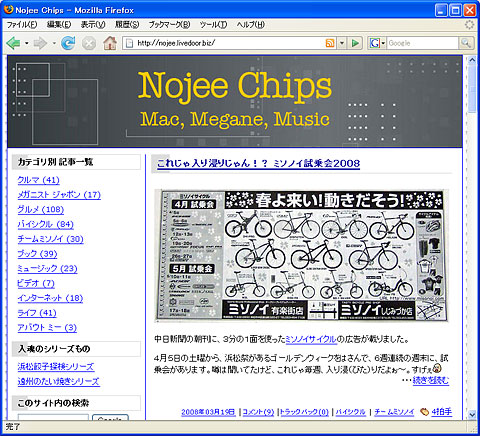Open the コメント(9) link

[x=258, y=412]
